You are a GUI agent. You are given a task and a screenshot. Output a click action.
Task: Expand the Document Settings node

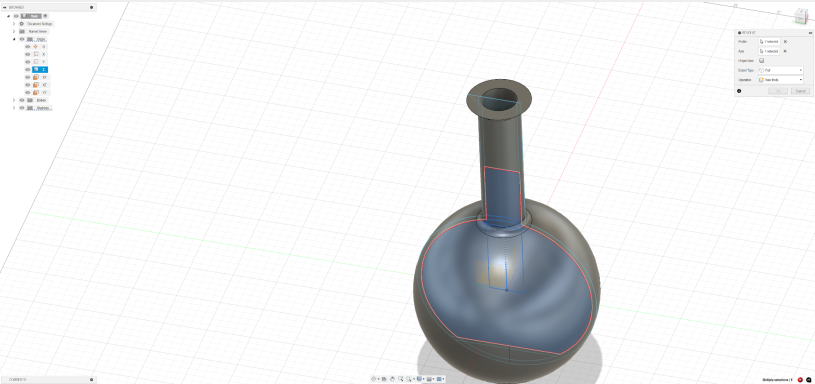14,23
